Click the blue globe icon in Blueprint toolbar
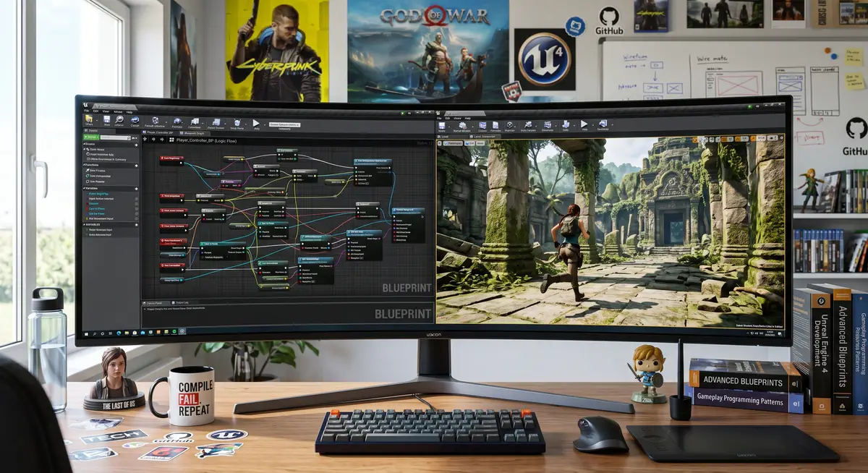 pyautogui.click(x=135, y=120)
